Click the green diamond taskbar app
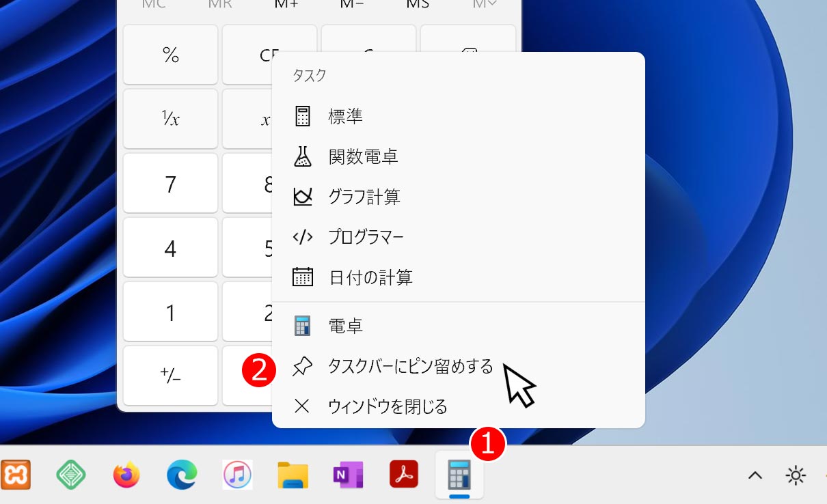Image resolution: width=827 pixels, height=504 pixels. click(71, 475)
